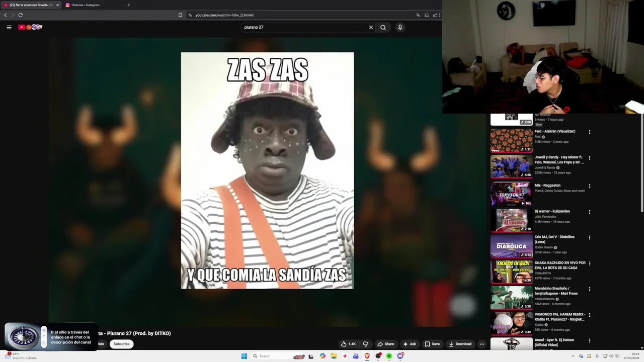Select the No te enamores Shakita tab
The image size is (644, 362).
coord(30,5)
